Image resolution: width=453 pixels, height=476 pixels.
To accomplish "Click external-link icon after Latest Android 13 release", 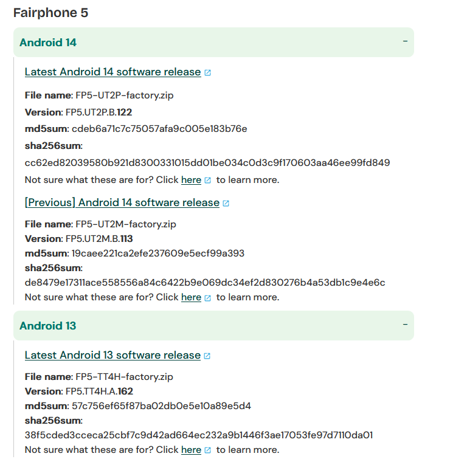I will click(207, 356).
